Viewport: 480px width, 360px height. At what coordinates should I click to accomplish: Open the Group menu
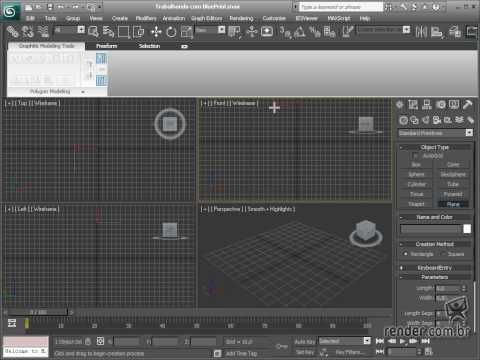(x=73, y=18)
